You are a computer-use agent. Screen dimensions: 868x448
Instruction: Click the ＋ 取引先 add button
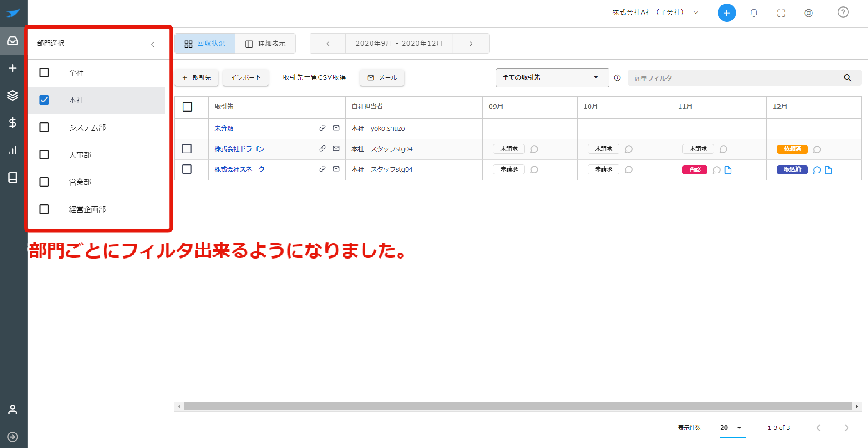[197, 78]
